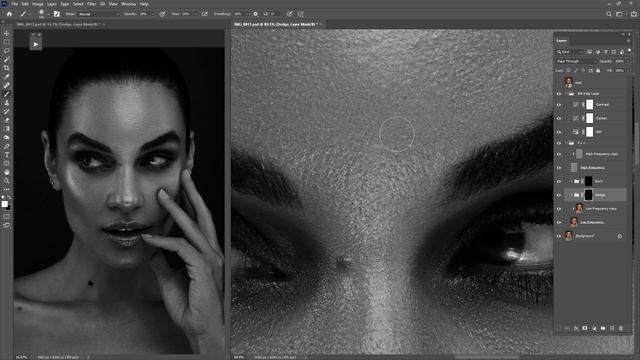Select the Zoom tool
This screenshot has height=360, width=640.
click(7, 181)
